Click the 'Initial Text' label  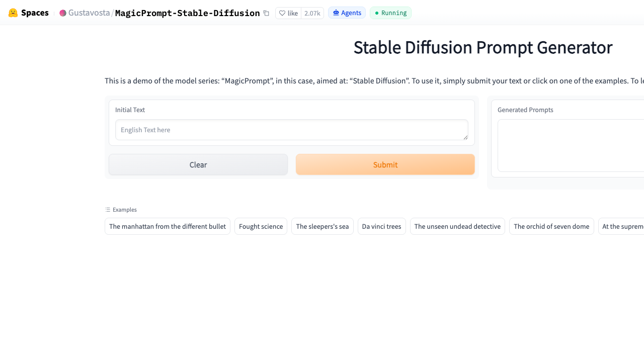point(130,110)
